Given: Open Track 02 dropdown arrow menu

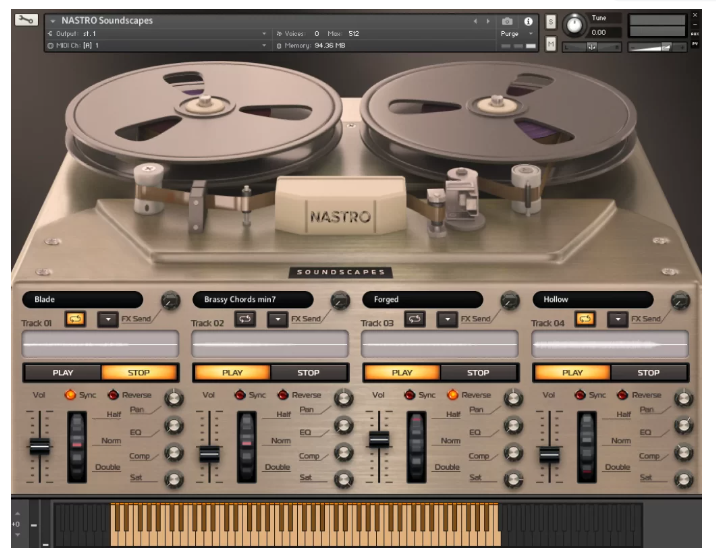Looking at the screenshot, I should (278, 320).
